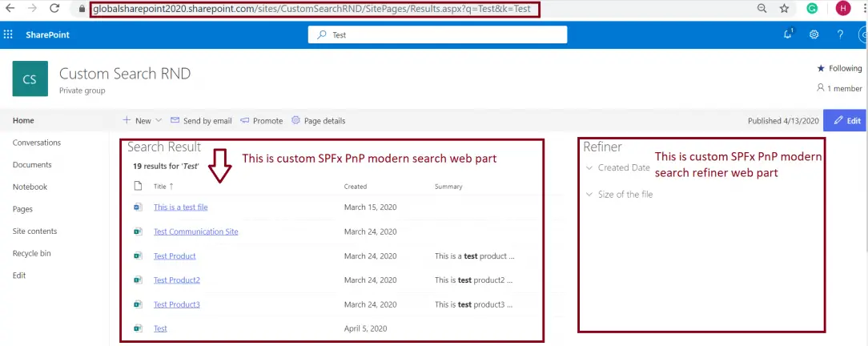Click Send by email command

pos(201,121)
